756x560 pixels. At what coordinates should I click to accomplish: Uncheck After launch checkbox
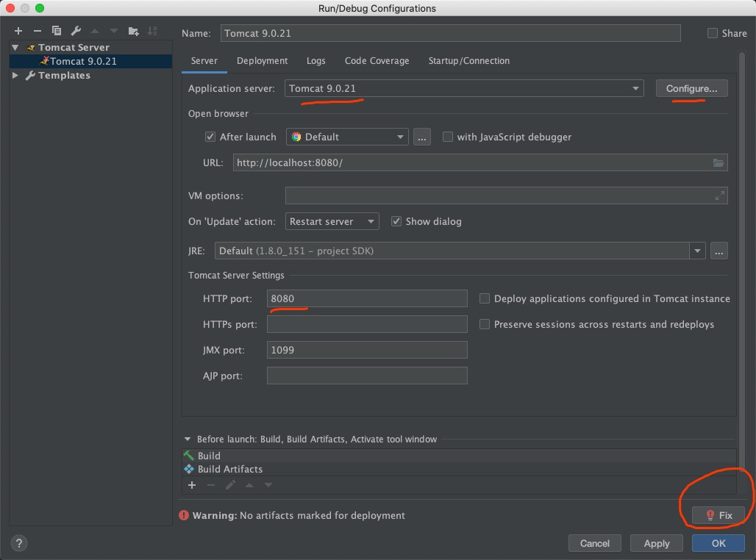coord(210,137)
